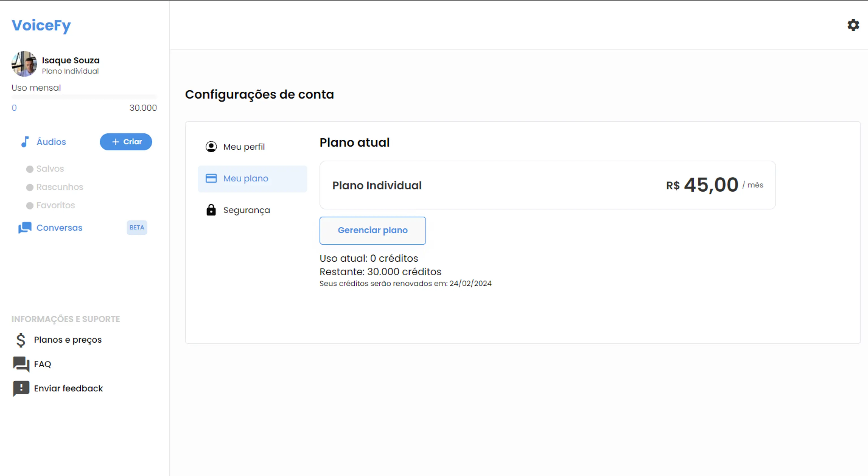Click the Meu perfil user icon

click(211, 146)
